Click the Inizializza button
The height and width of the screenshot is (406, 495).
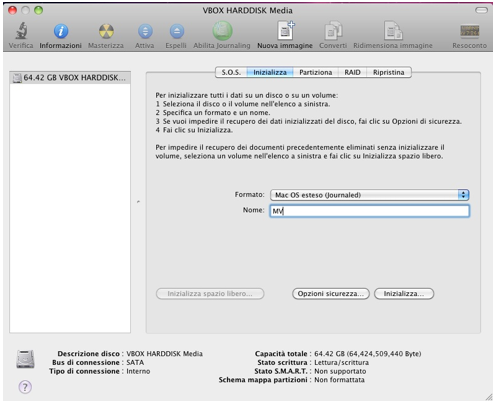pyautogui.click(x=404, y=294)
